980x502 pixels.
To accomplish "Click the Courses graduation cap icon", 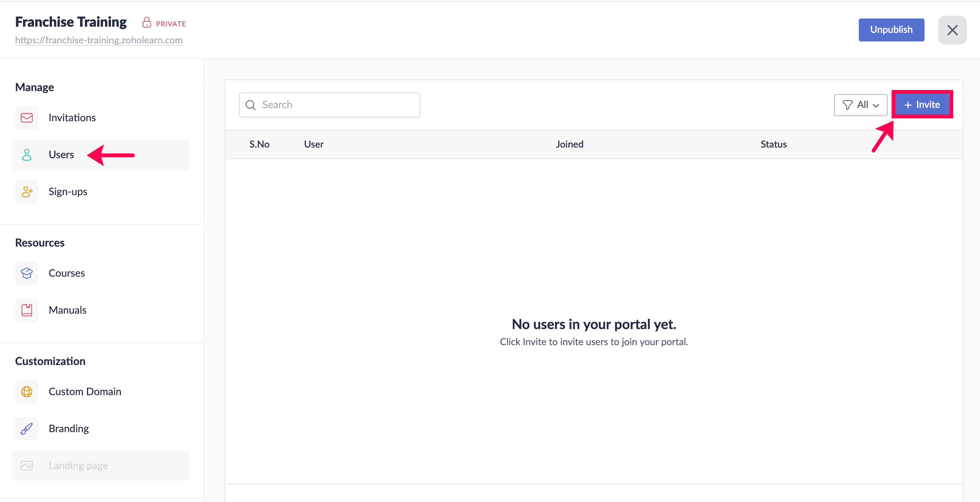I will pyautogui.click(x=27, y=273).
